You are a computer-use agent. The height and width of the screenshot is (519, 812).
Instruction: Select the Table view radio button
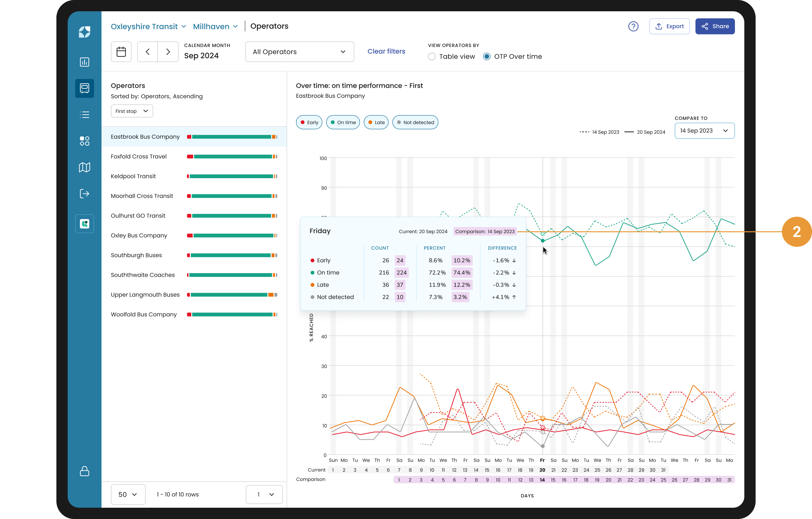click(432, 57)
